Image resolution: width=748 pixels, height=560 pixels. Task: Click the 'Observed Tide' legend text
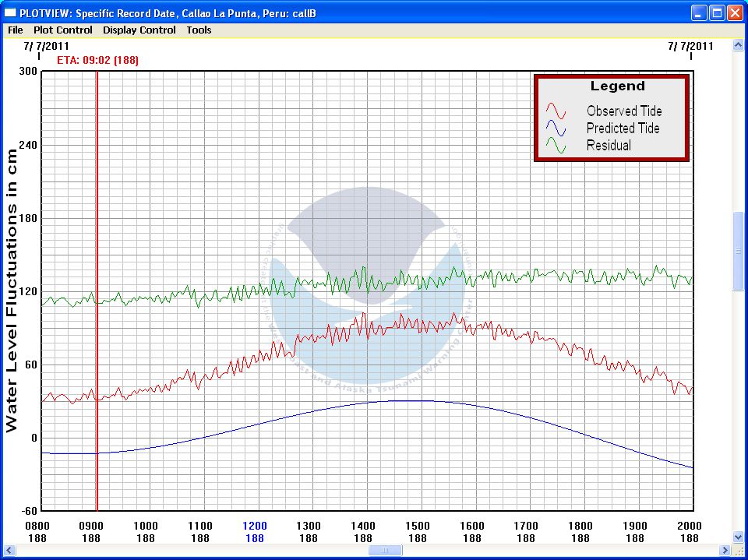point(624,111)
